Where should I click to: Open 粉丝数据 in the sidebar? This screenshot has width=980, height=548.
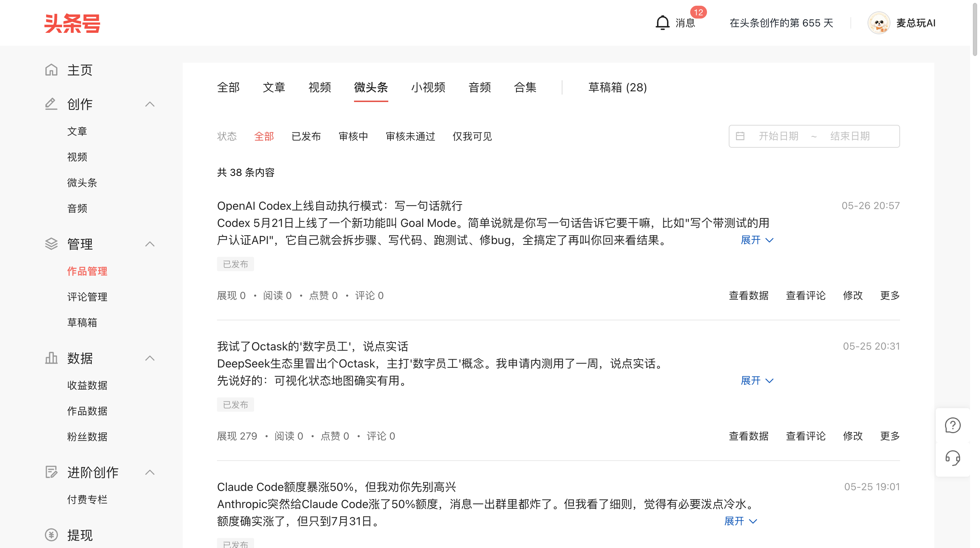click(x=87, y=437)
